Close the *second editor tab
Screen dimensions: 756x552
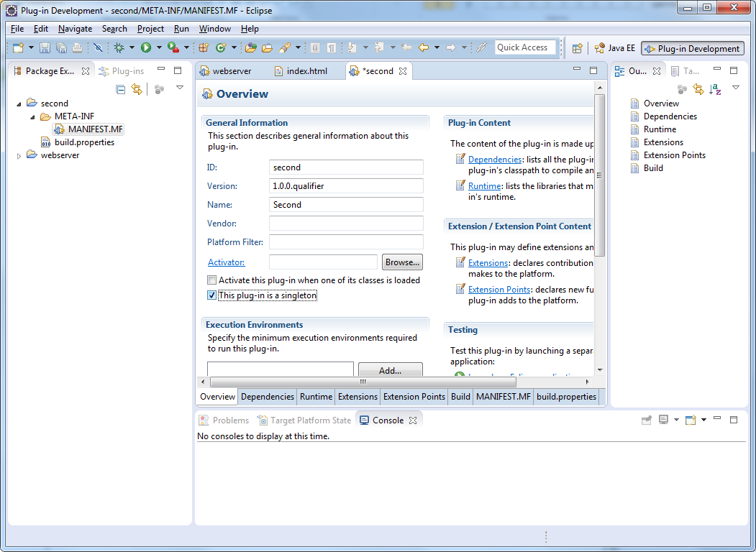(x=403, y=71)
